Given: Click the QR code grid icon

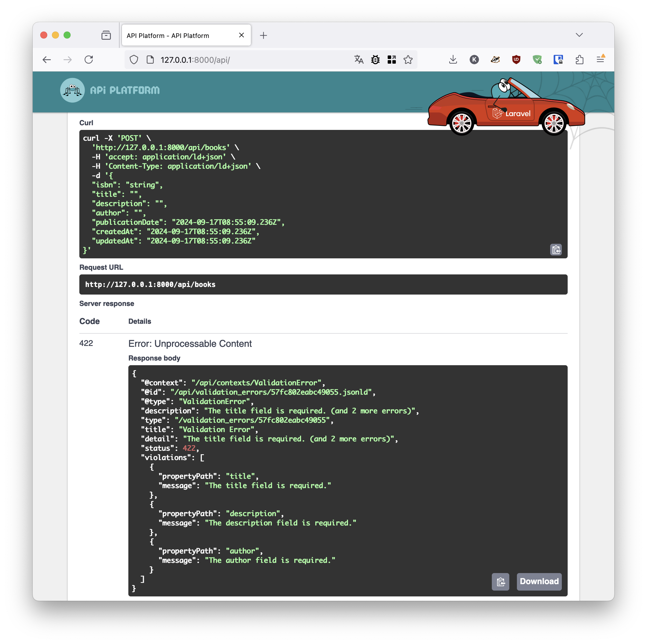Looking at the screenshot, I should click(x=391, y=60).
